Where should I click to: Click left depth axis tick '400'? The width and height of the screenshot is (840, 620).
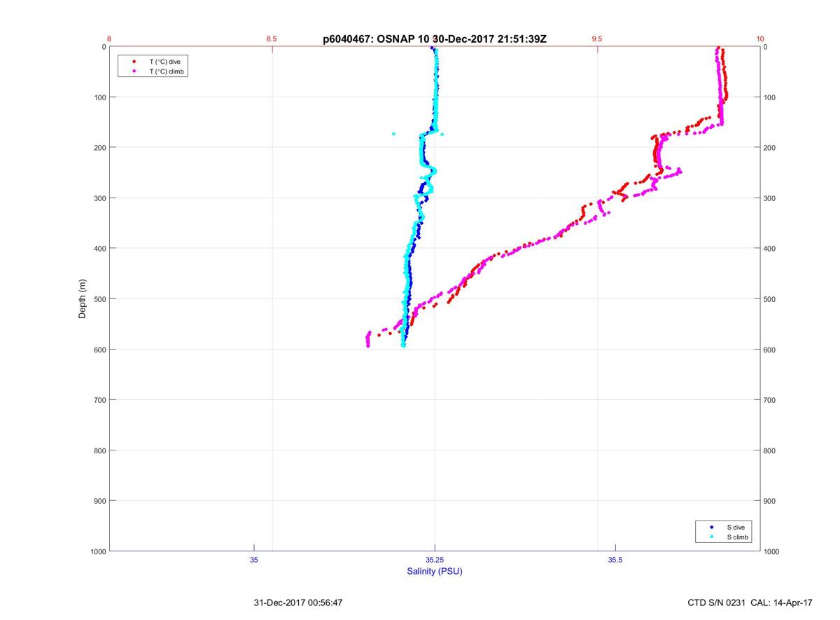99,249
